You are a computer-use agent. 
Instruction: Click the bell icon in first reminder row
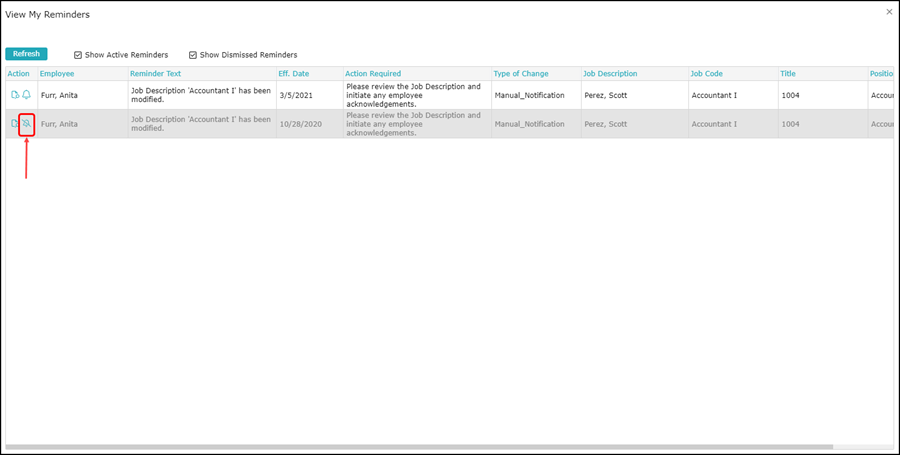pos(27,95)
